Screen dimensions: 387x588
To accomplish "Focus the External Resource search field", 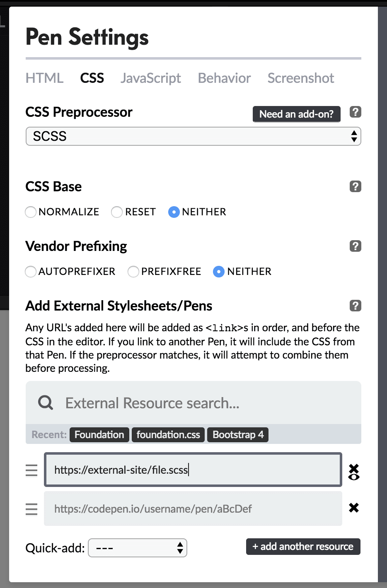I will (x=207, y=403).
